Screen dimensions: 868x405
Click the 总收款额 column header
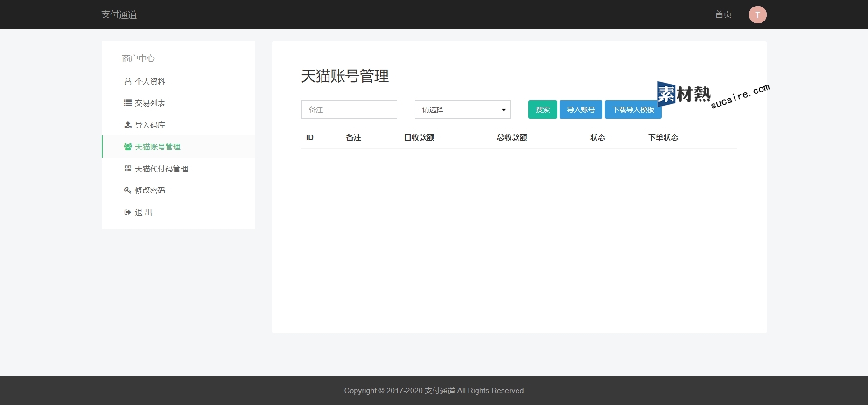coord(512,137)
